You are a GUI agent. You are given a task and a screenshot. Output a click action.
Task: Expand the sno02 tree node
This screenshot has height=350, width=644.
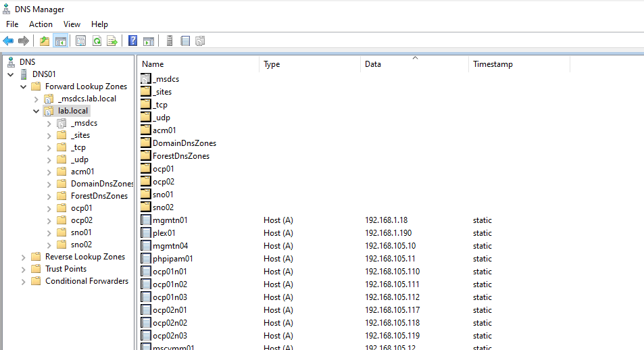coord(49,245)
